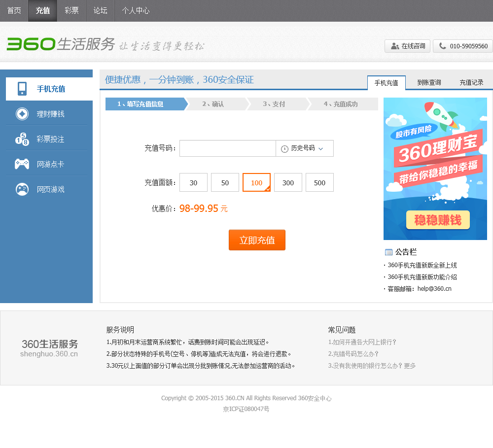The height and width of the screenshot is (448, 493).
Task: Click the 010-59059560 phone button
Action: pos(462,46)
